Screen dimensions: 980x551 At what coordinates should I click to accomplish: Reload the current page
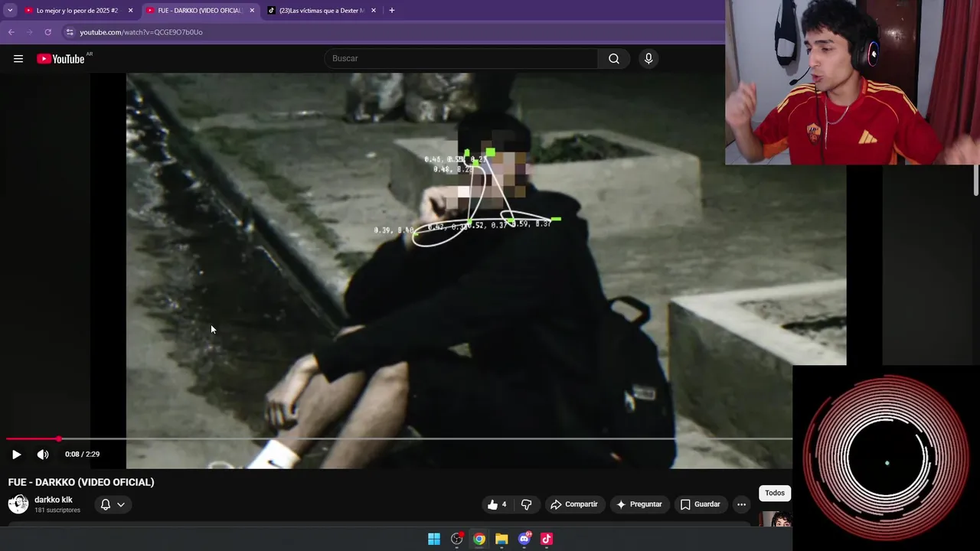pos(47,32)
